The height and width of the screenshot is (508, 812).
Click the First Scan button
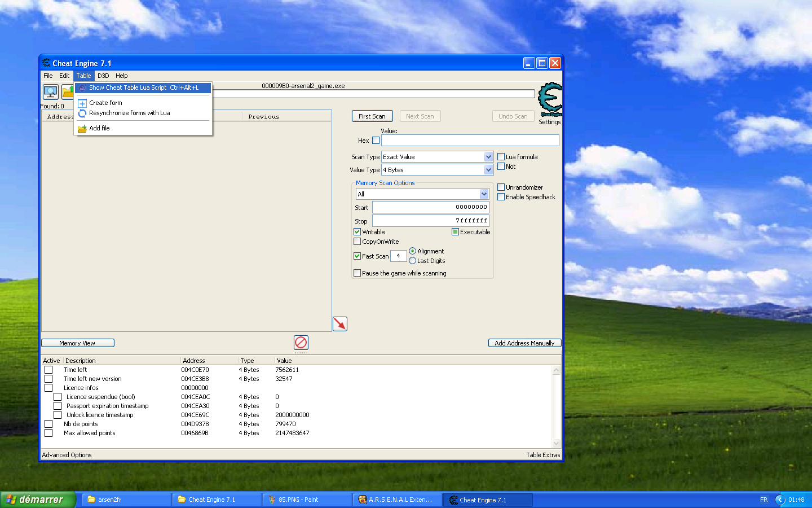[372, 116]
